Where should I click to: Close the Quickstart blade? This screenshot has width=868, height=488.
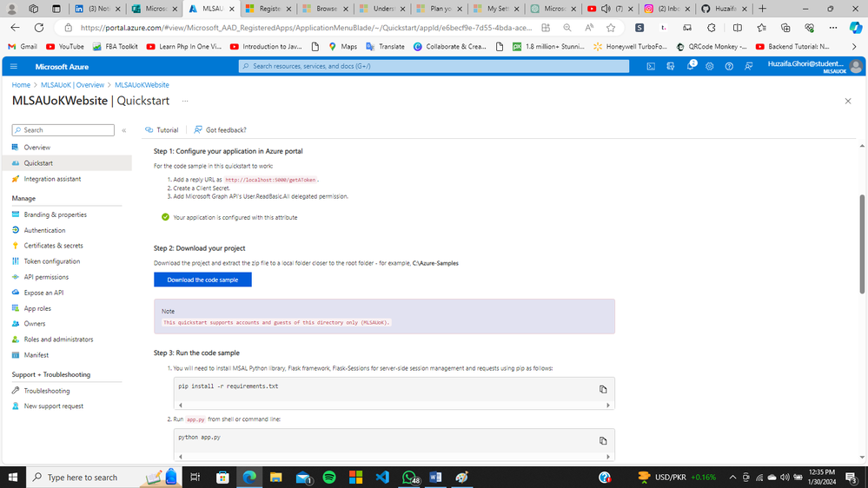click(848, 102)
